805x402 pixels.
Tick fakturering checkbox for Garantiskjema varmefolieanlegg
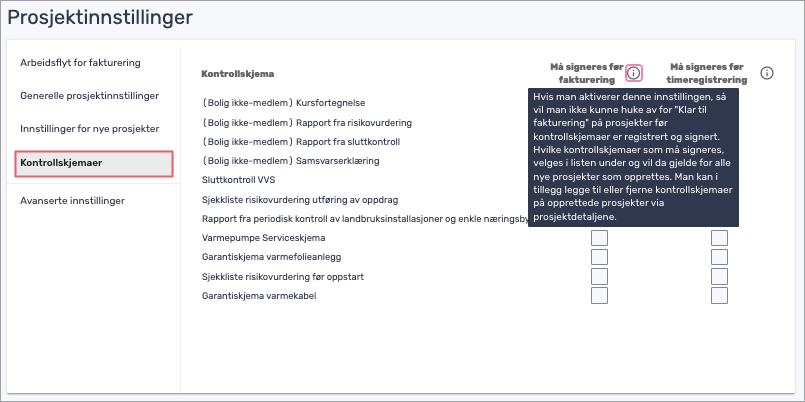[x=599, y=257]
